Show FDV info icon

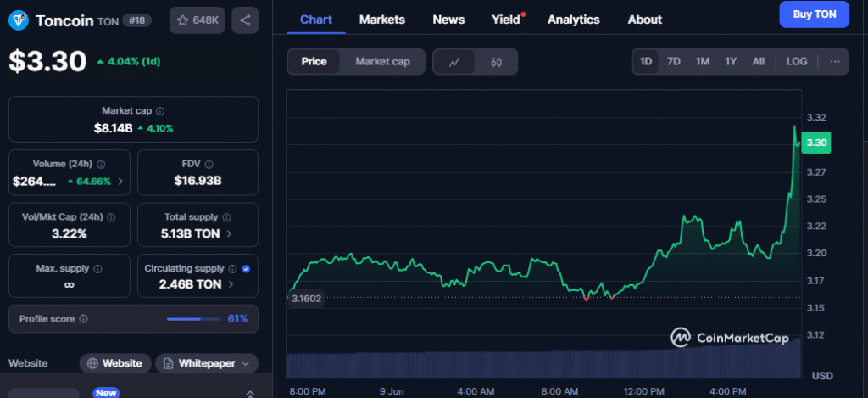click(x=209, y=164)
